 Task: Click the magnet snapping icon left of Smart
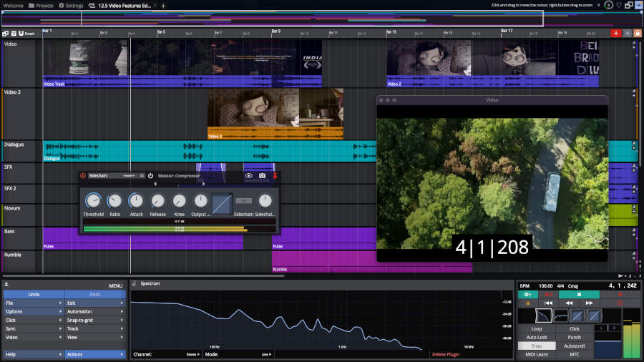(x=21, y=33)
